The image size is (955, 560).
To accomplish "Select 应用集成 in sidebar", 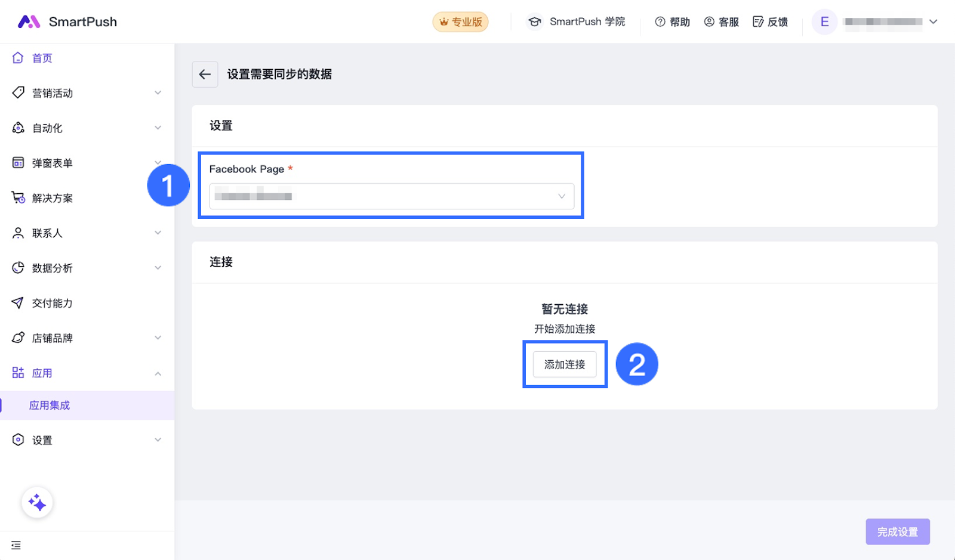I will pos(50,406).
